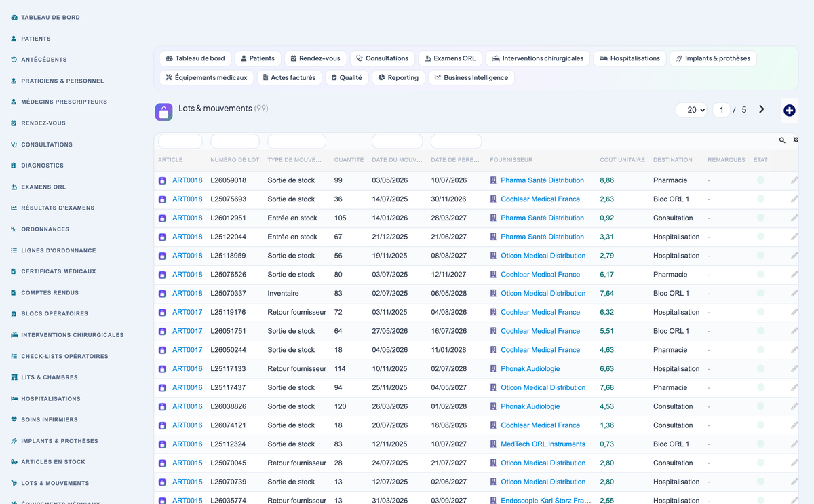Click the Article column filter field
The height and width of the screenshot is (504, 814).
pyautogui.click(x=180, y=141)
